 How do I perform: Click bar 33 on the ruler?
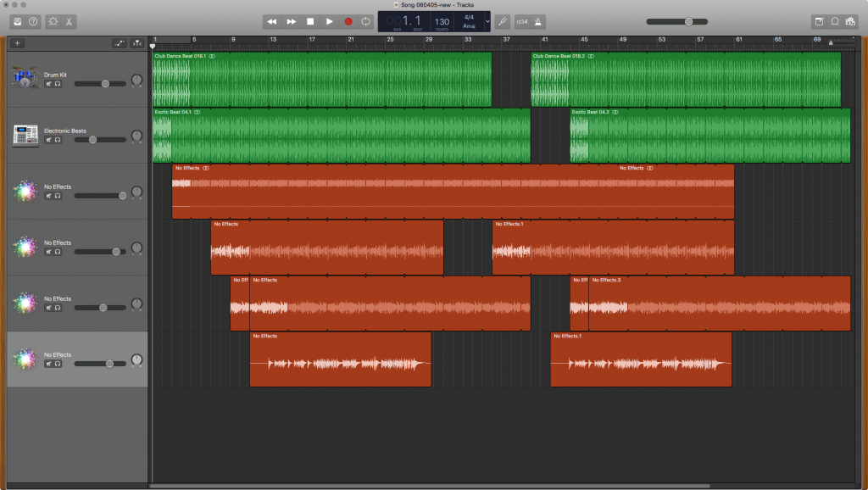pos(468,40)
